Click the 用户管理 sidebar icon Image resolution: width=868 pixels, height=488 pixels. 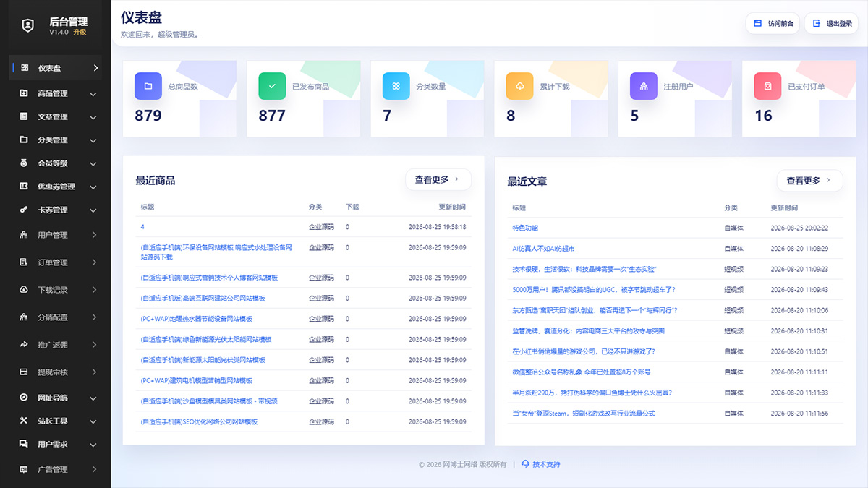click(24, 235)
